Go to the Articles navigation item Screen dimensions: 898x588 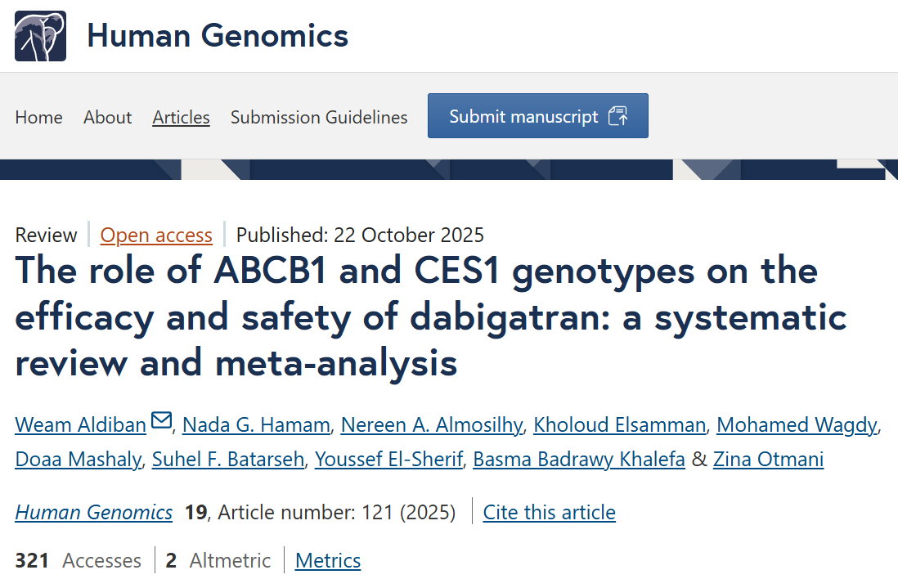pos(181,117)
